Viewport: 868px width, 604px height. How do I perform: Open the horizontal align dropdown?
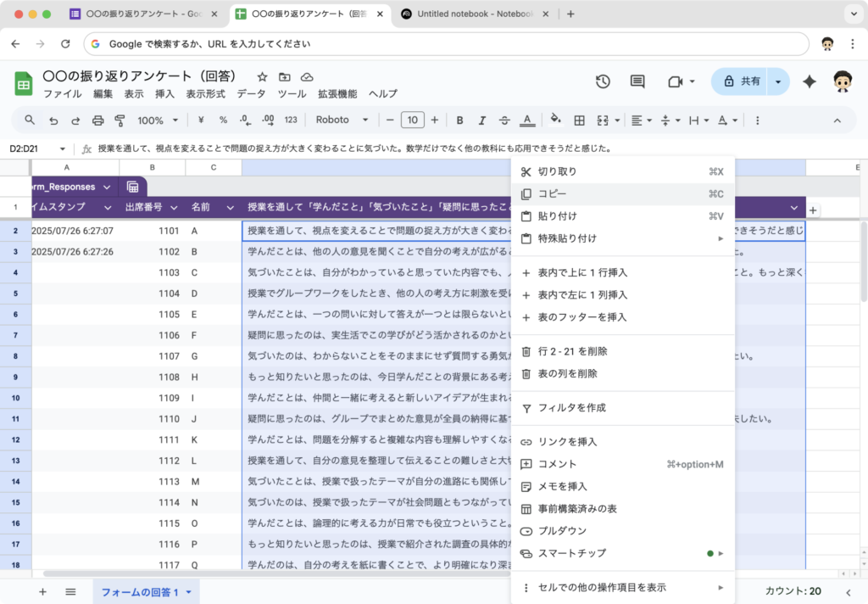tap(641, 120)
